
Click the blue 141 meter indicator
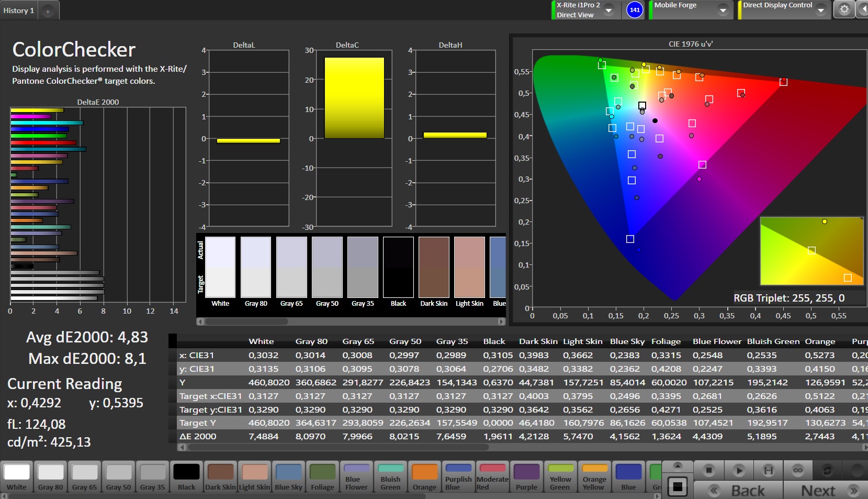pos(634,10)
